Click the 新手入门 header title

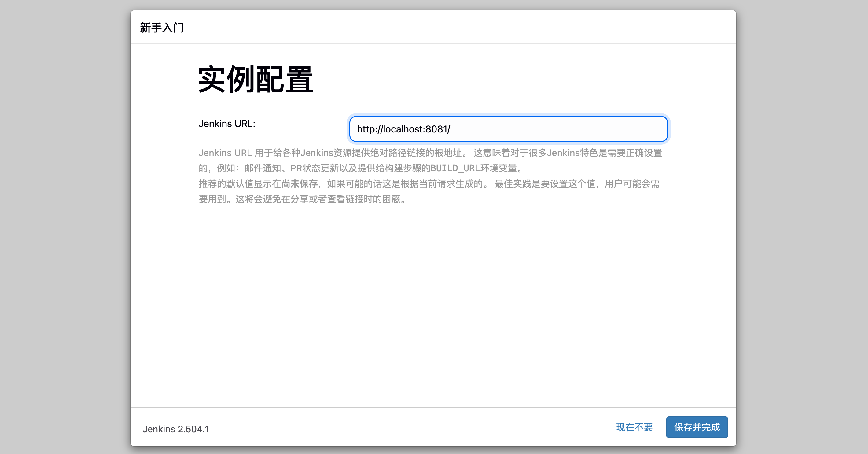pos(162,27)
